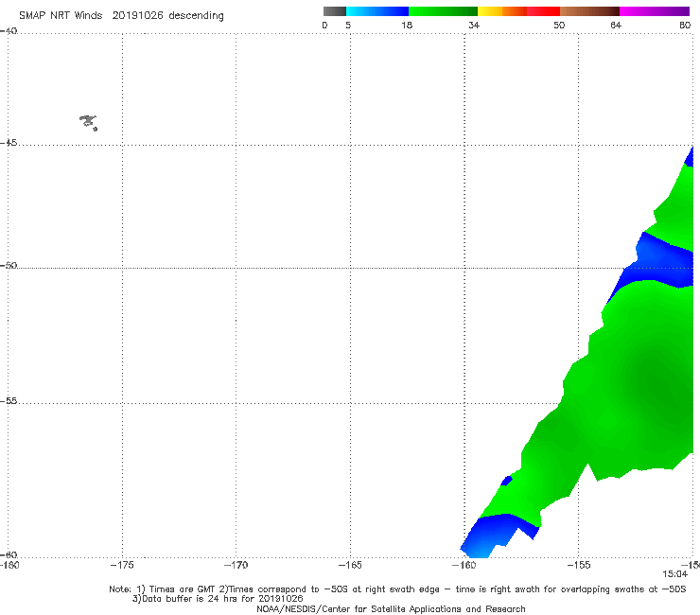Click colorbar label '50'
Viewport: 700px width, 615px height.
pos(559,25)
